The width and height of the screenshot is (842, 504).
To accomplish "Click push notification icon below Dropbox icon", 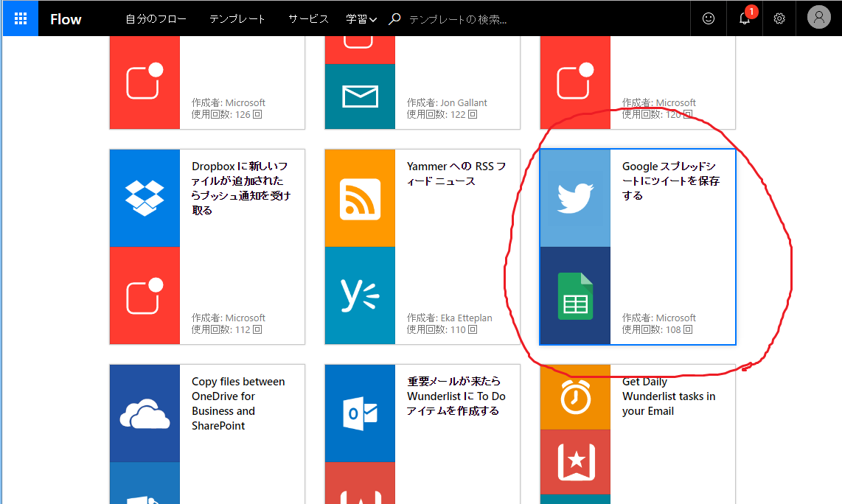I will (145, 295).
